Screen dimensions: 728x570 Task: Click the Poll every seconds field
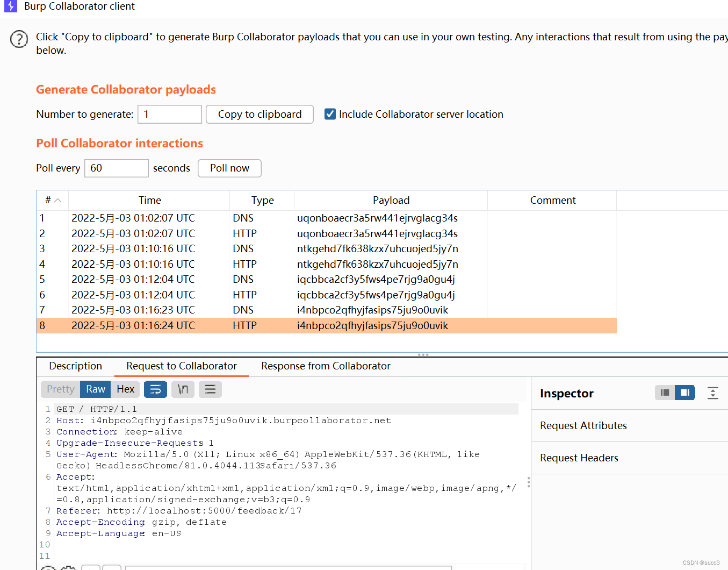pyautogui.click(x=117, y=168)
